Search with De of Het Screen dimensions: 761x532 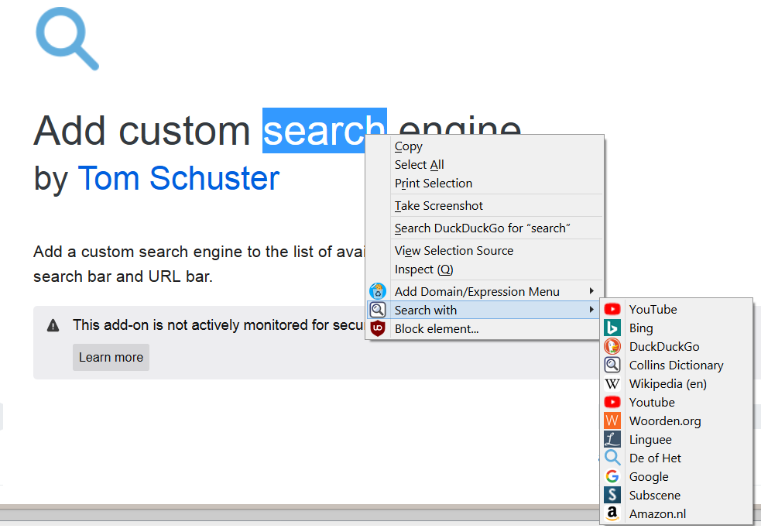click(677, 458)
